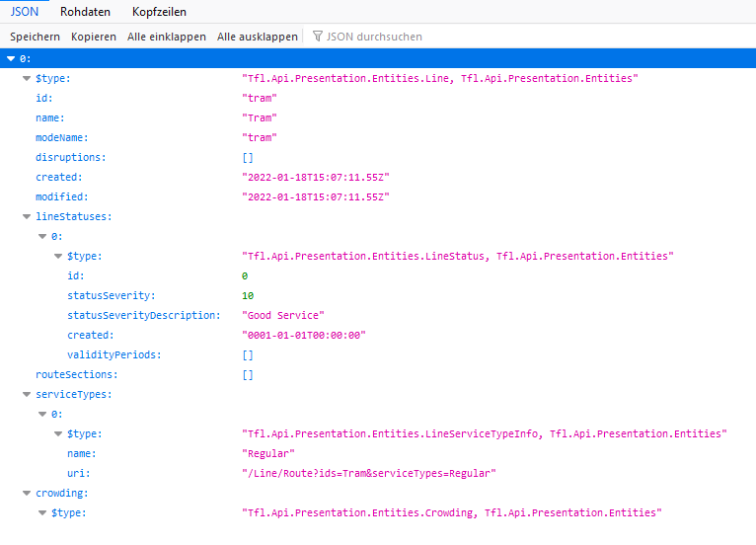Collapse the first $type node arrow
The image size is (756, 545).
pyautogui.click(x=27, y=79)
